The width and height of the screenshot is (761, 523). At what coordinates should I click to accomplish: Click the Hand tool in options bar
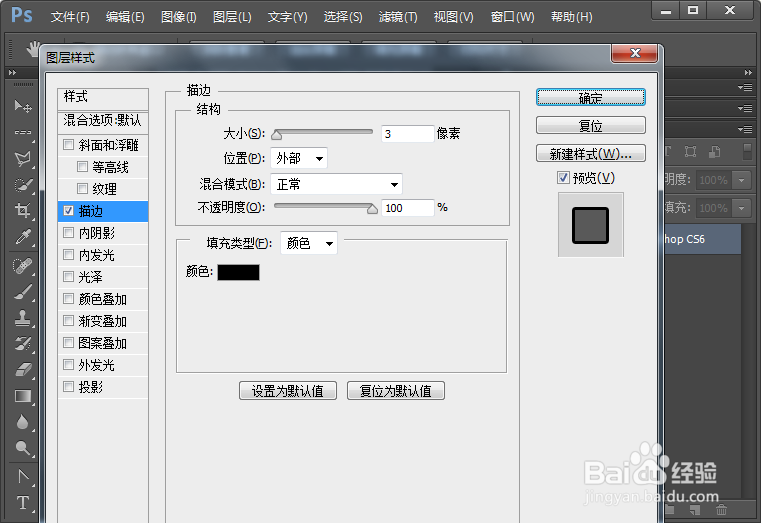(33, 49)
